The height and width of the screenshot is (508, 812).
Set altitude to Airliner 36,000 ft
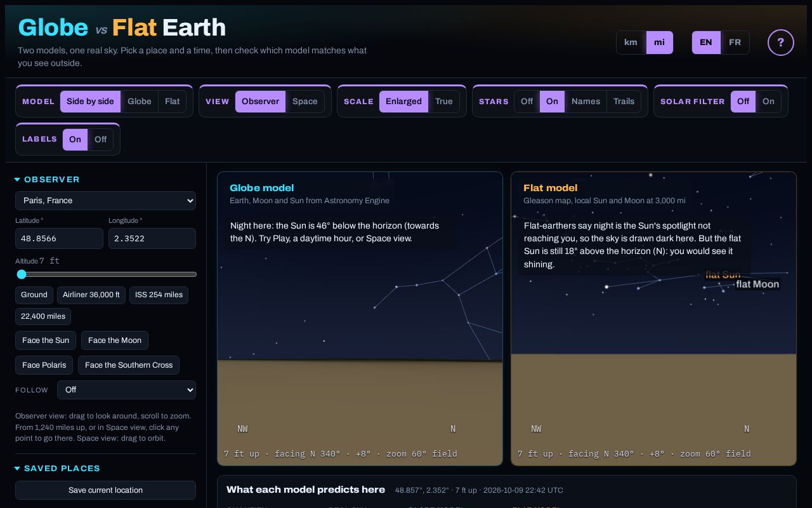pos(91,295)
